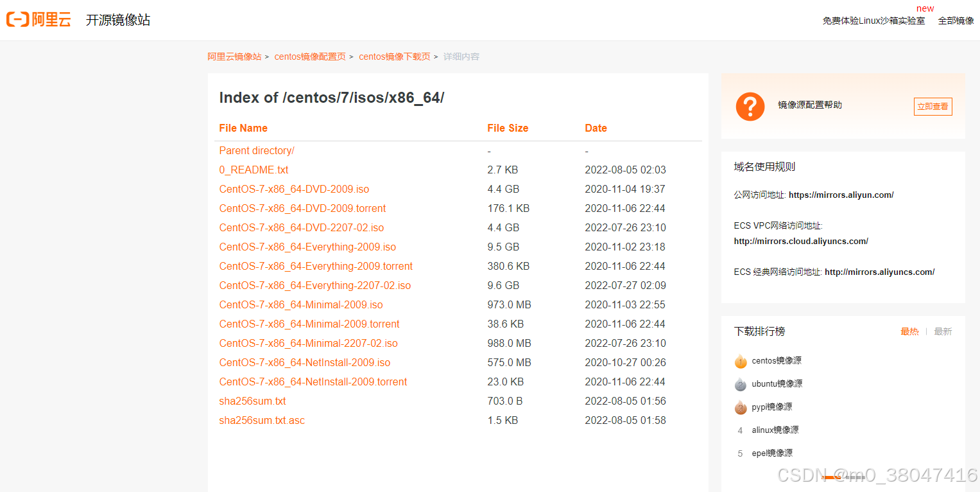Image resolution: width=980 pixels, height=492 pixels.
Task: Open the sha256sum.txt.asc file
Action: point(262,420)
